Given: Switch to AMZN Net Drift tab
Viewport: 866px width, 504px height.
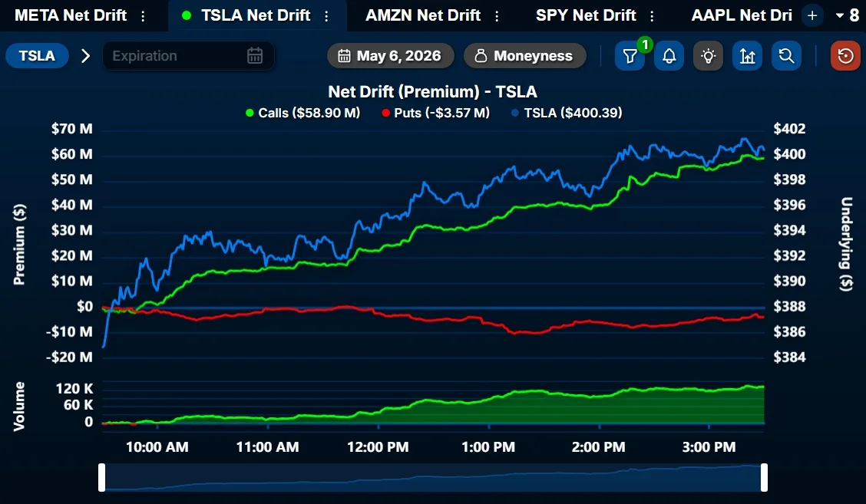Looking at the screenshot, I should [423, 15].
